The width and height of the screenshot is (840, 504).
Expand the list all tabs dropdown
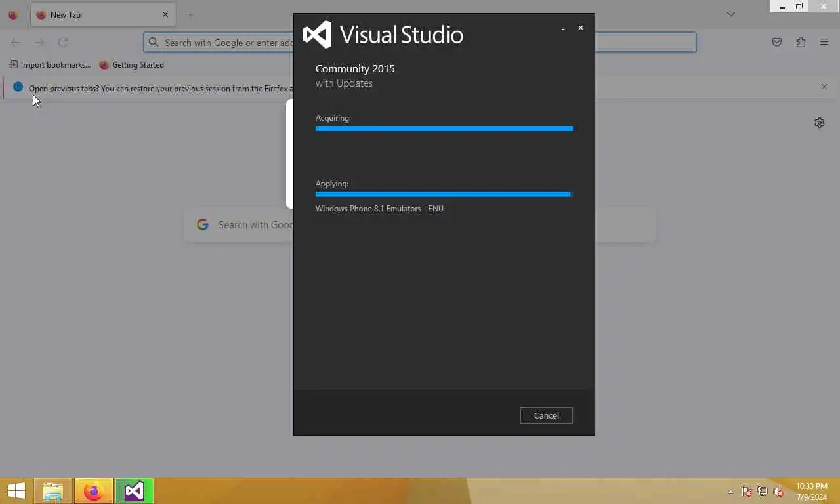coord(732,14)
